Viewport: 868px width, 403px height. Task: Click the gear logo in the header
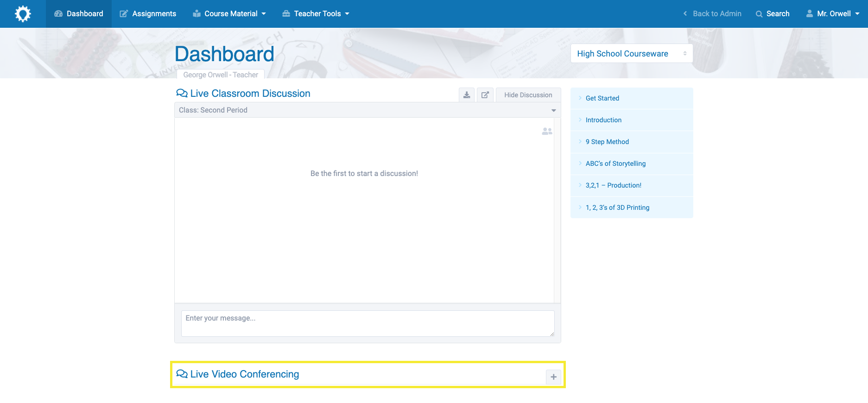point(23,14)
